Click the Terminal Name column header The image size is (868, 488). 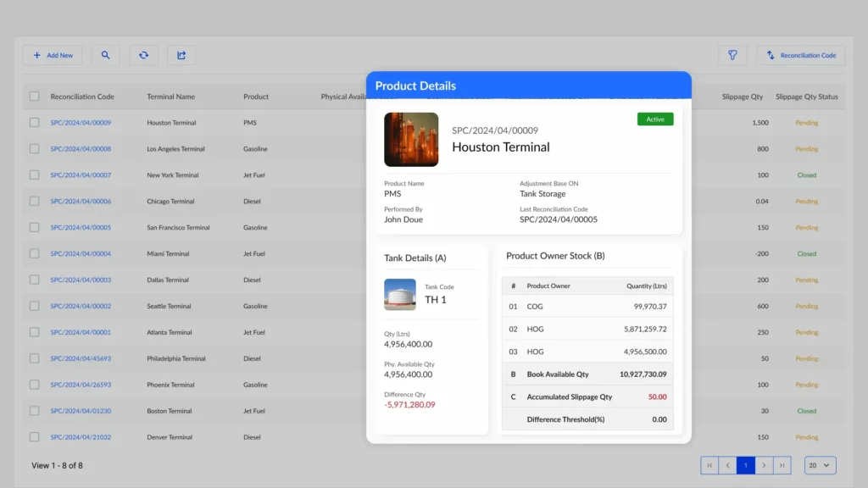[x=170, y=97]
